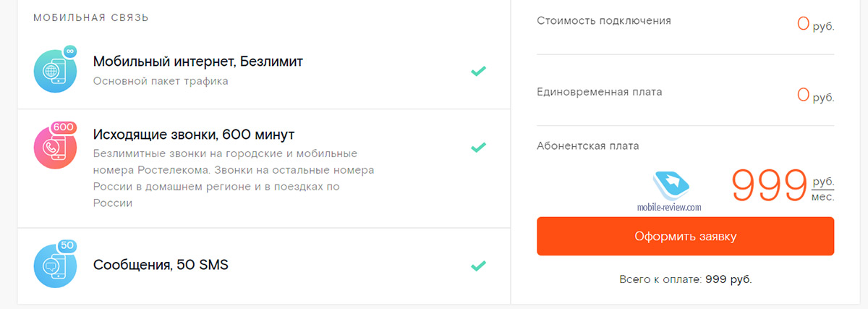Select the Исходящие звонки, 600 минут title
Image resolution: width=868 pixels, height=309 pixels.
pos(194,135)
